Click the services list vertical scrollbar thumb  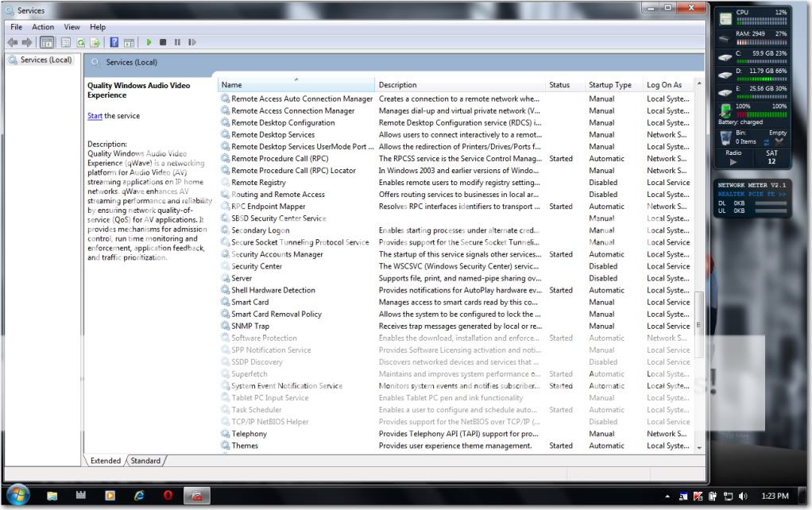699,325
